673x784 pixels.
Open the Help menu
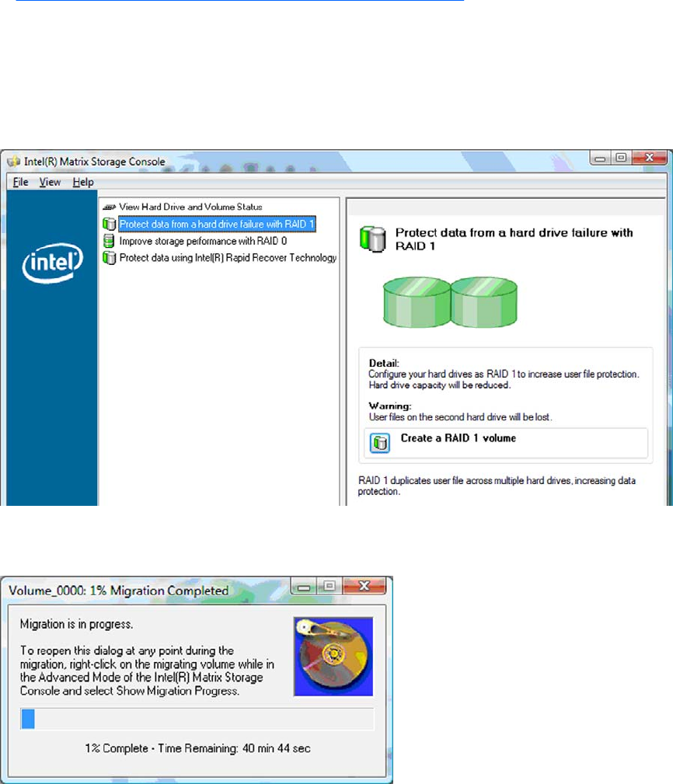click(x=83, y=182)
